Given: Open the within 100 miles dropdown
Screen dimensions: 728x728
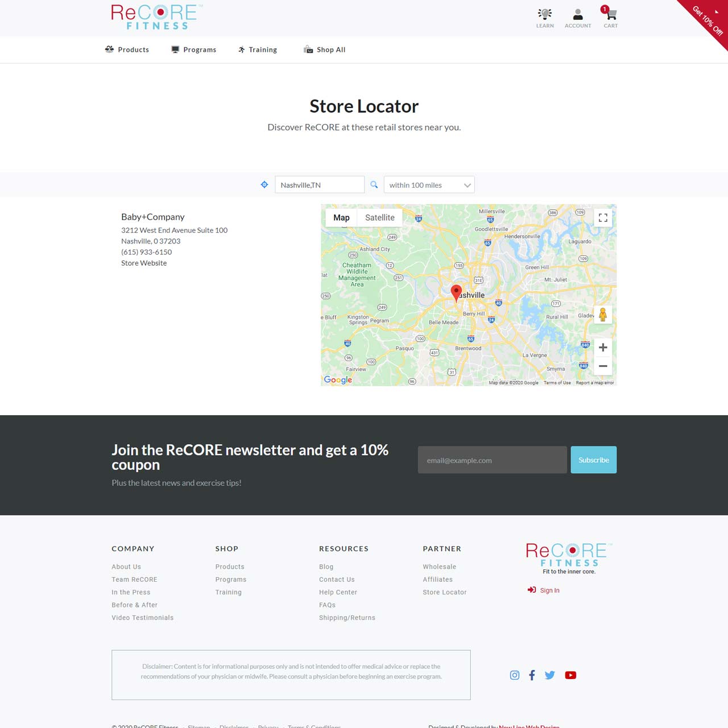Looking at the screenshot, I should click(429, 185).
